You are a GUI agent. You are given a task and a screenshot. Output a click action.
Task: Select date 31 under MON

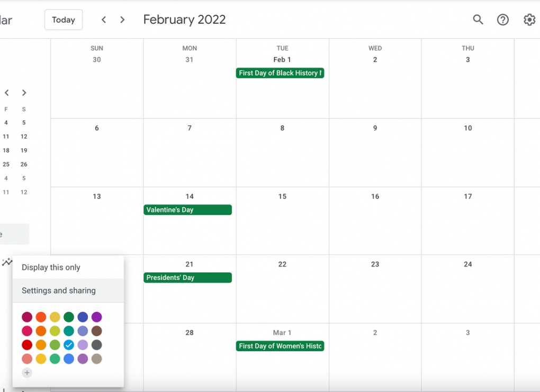click(x=190, y=60)
